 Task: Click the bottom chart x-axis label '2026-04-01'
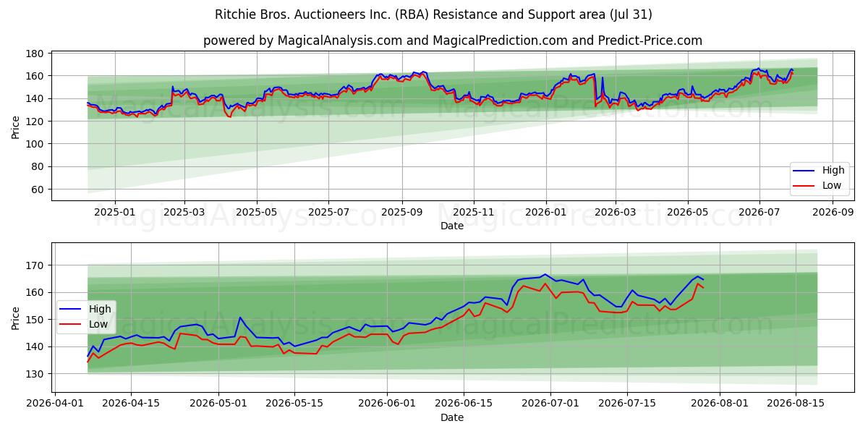56,405
